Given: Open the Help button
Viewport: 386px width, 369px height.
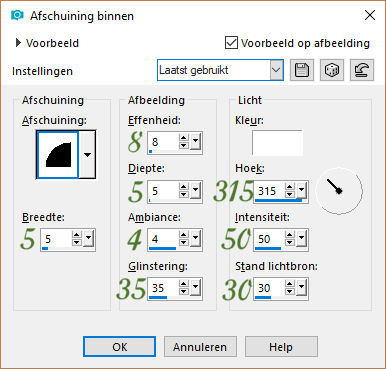Looking at the screenshot, I should click(x=281, y=347).
